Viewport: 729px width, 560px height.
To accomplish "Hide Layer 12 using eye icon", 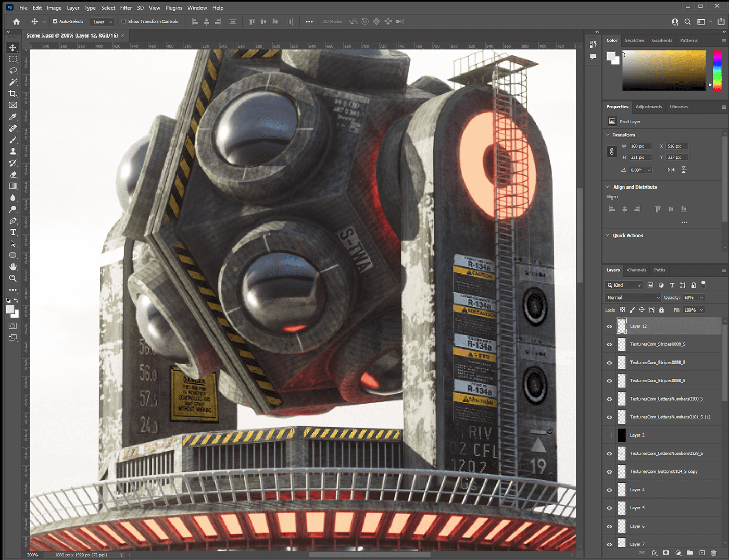I will click(609, 326).
